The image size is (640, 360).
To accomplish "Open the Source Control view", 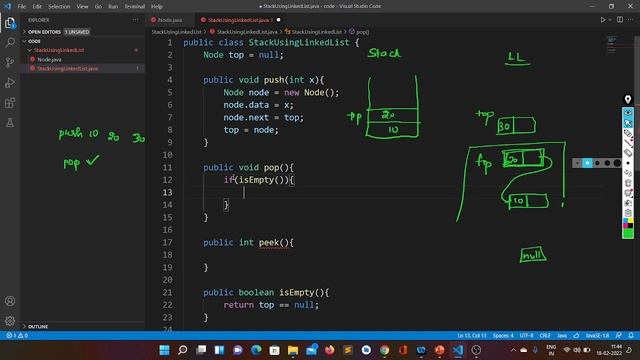I will point(10,62).
